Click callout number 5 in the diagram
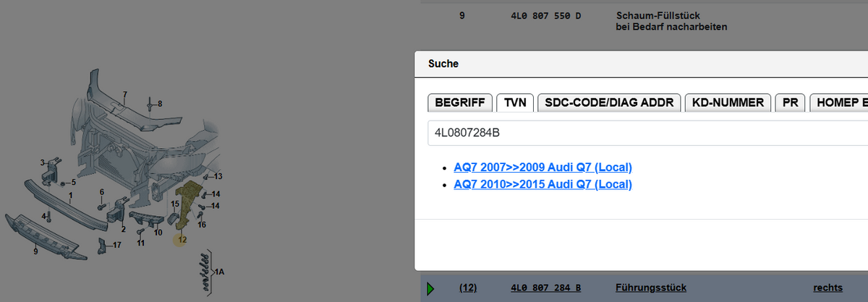Viewport: 868px width, 302px height. [73, 183]
